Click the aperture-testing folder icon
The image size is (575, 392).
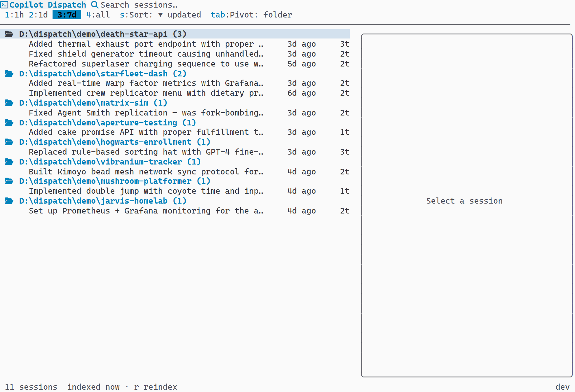coord(9,123)
